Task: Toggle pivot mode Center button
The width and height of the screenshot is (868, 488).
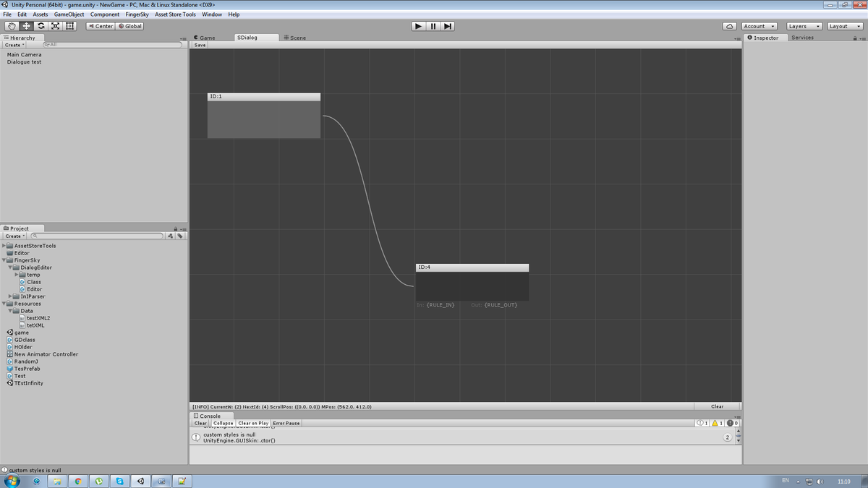Action: pos(100,26)
